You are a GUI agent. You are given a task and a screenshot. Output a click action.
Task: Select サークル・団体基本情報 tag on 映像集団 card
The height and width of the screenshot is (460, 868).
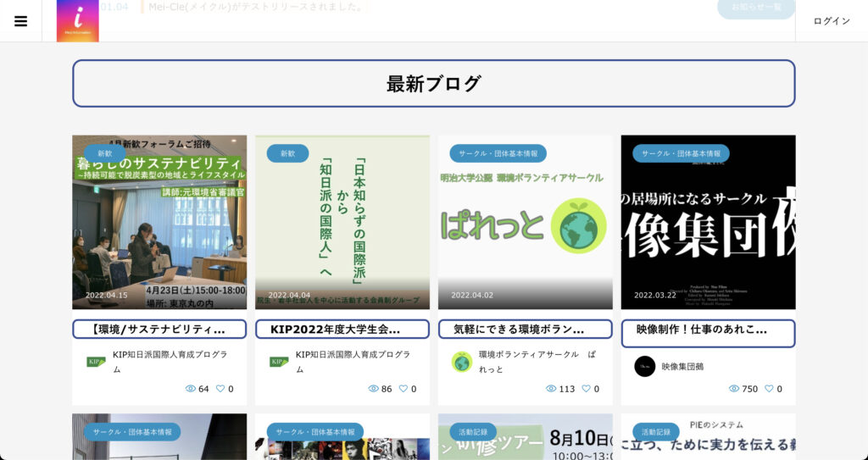pyautogui.click(x=681, y=153)
